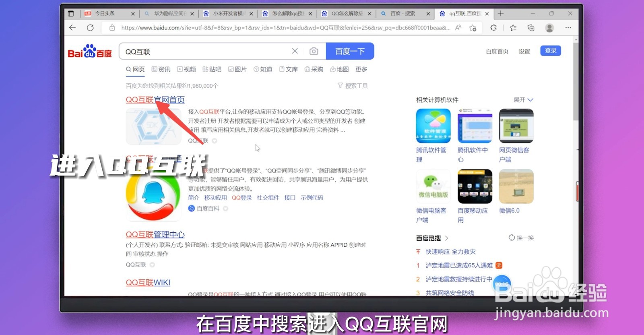The height and width of the screenshot is (335, 644).
Task: Open Collections icon in toolbar
Action: 531,28
